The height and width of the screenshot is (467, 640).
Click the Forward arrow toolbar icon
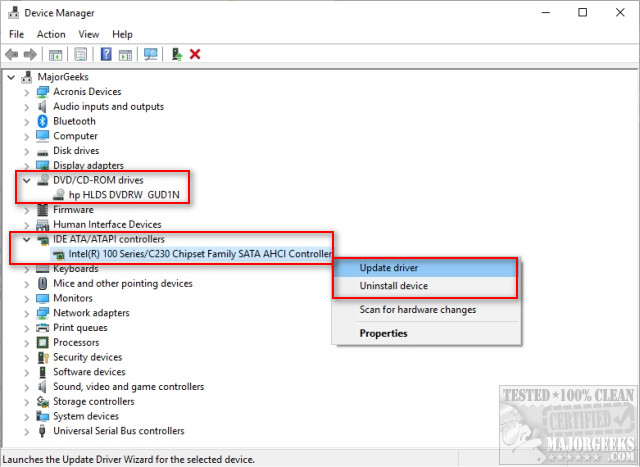pos(30,54)
